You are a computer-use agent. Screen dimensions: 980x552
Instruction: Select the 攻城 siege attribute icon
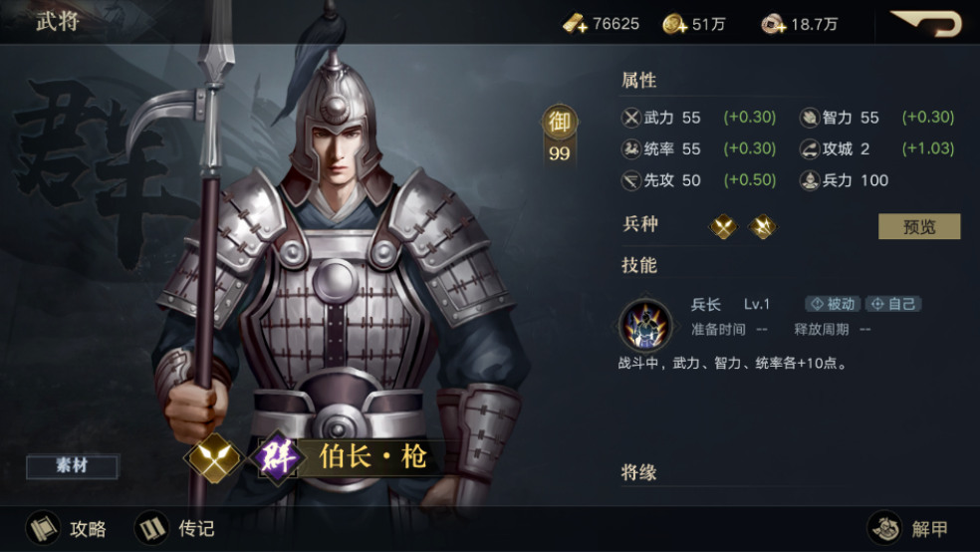[810, 148]
